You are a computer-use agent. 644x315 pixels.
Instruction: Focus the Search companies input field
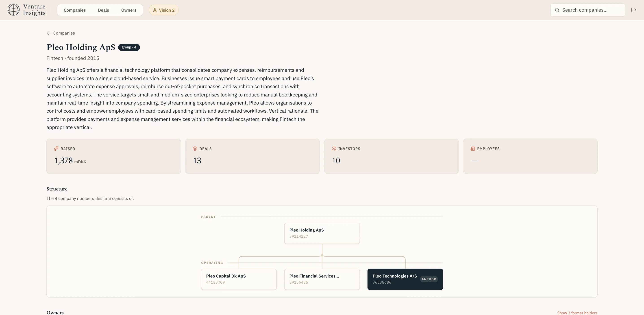tap(588, 10)
